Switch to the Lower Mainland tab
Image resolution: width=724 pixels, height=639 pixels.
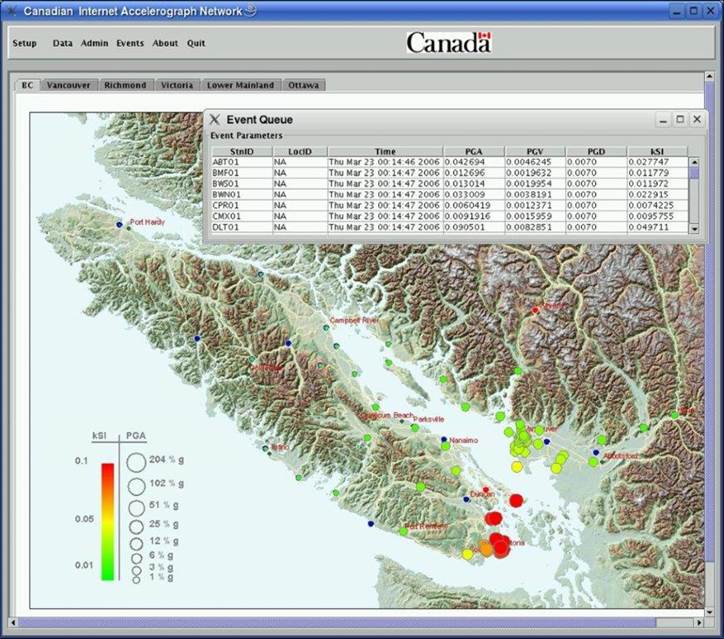241,85
